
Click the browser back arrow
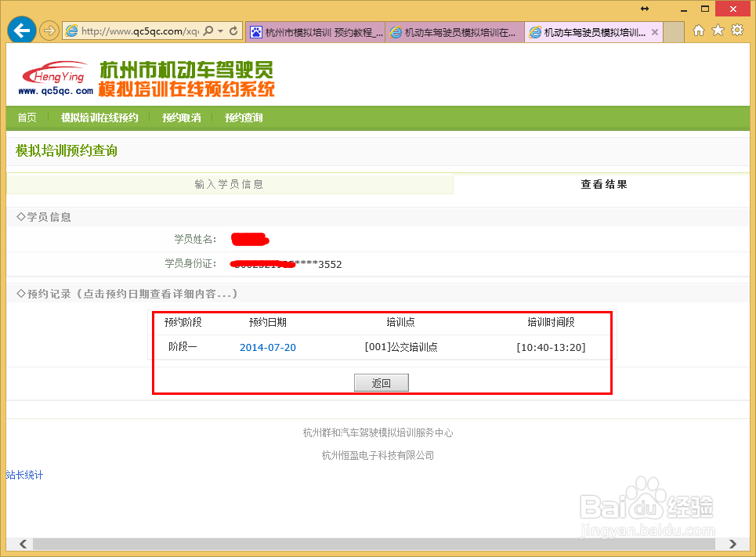click(x=21, y=30)
